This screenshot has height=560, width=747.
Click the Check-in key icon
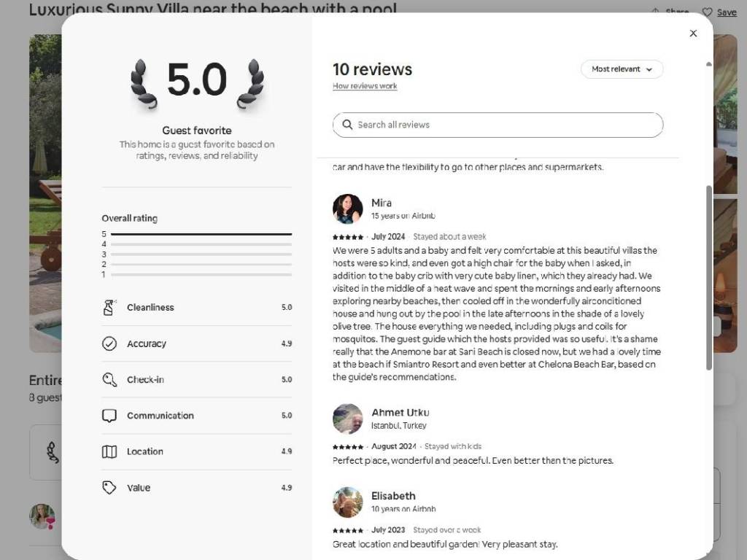pyautogui.click(x=109, y=379)
